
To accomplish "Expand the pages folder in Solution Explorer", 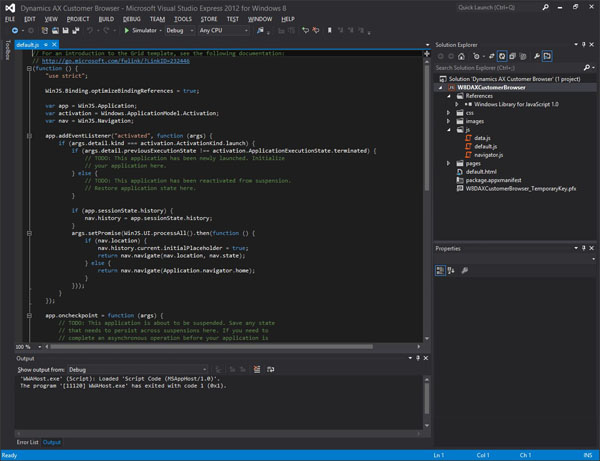I will 449,163.
